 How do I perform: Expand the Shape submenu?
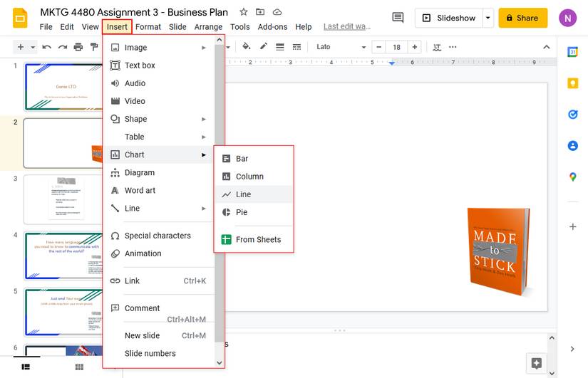point(204,119)
